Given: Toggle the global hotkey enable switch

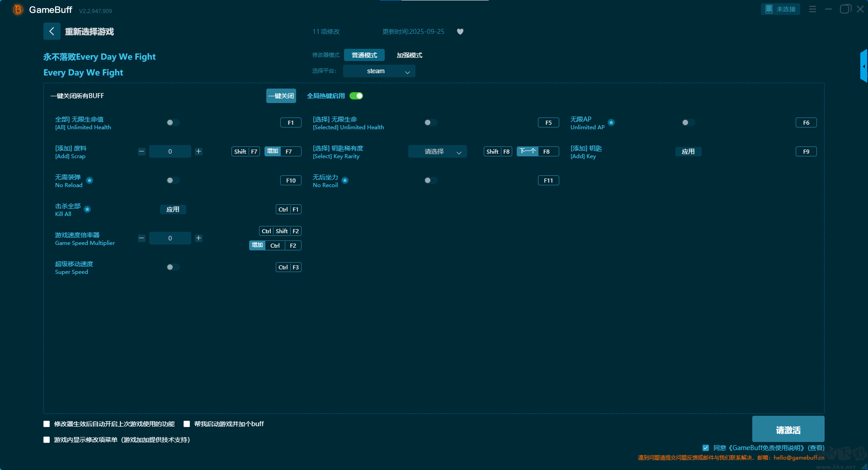Looking at the screenshot, I should [356, 96].
